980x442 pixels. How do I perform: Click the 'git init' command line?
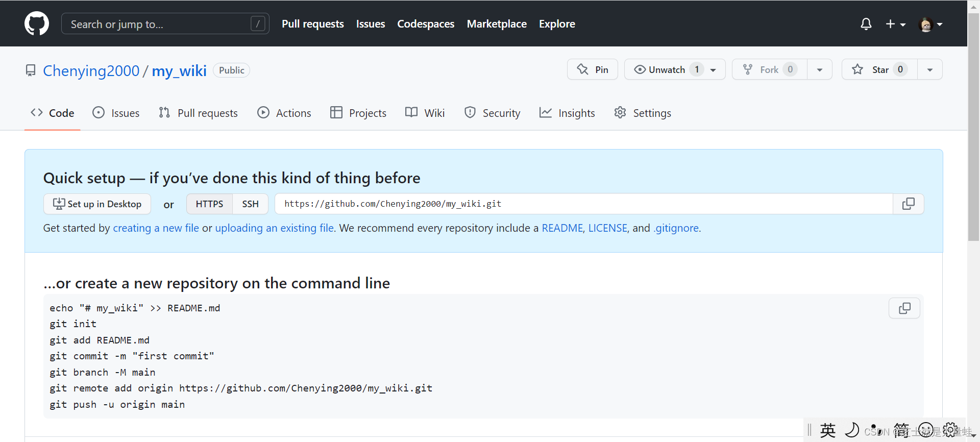(x=73, y=324)
